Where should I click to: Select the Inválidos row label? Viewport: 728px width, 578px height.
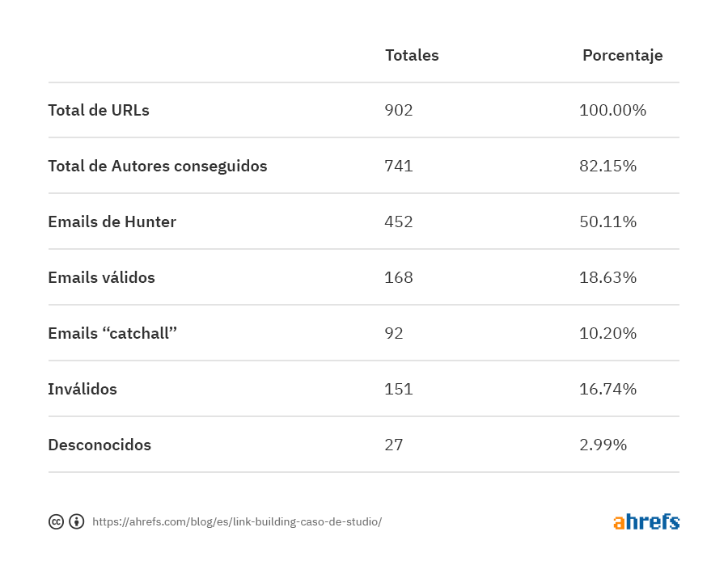click(x=83, y=389)
